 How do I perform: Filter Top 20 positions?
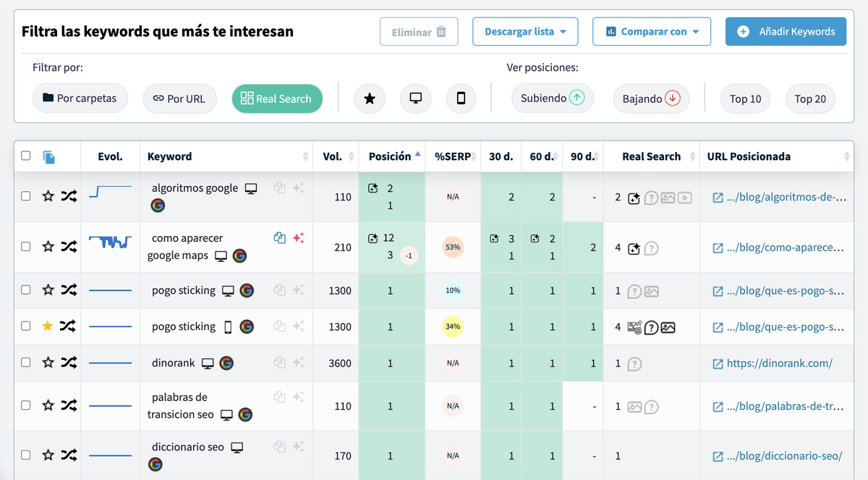point(810,98)
